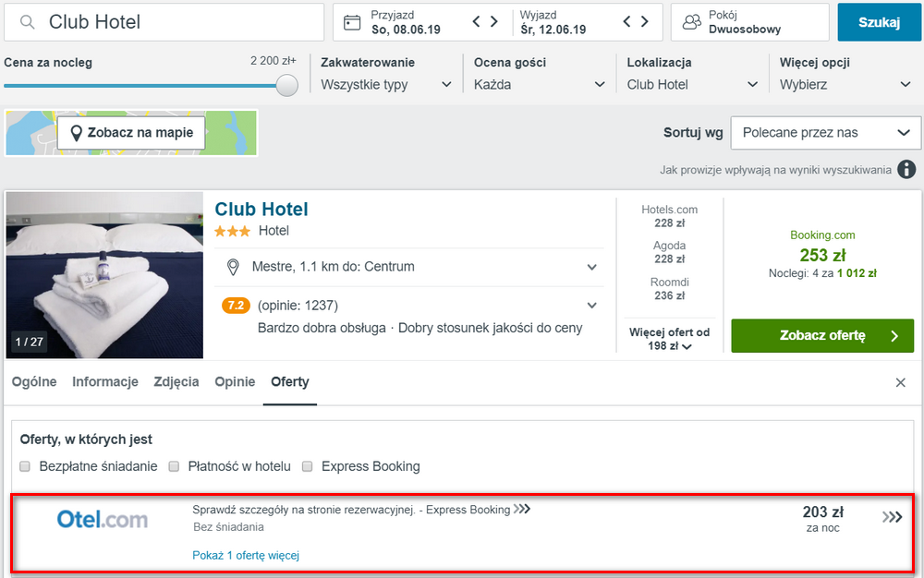Viewport: 924px width, 578px height.
Task: Click the blue Szukaj button
Action: point(880,22)
